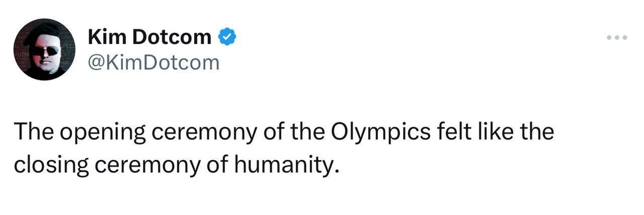Click the Kim Dotcom display name
The width and height of the screenshot is (644, 215).
[149, 37]
